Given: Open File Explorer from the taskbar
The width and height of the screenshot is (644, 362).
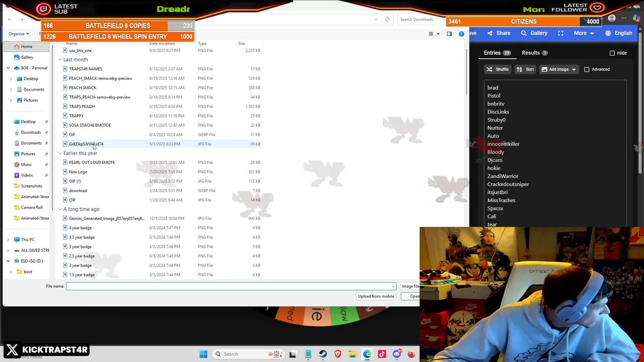Looking at the screenshot, I should pos(352,354).
